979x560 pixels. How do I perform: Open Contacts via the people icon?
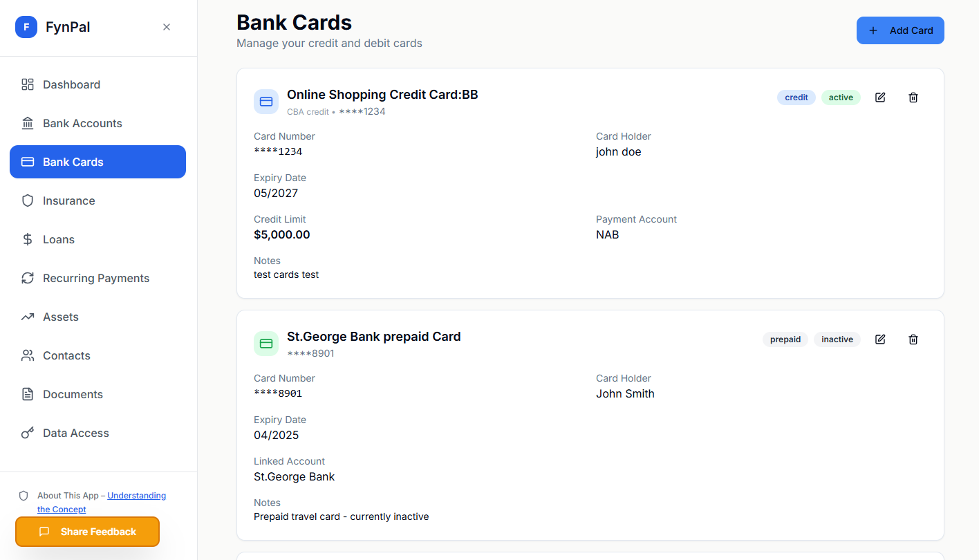pyautogui.click(x=28, y=355)
